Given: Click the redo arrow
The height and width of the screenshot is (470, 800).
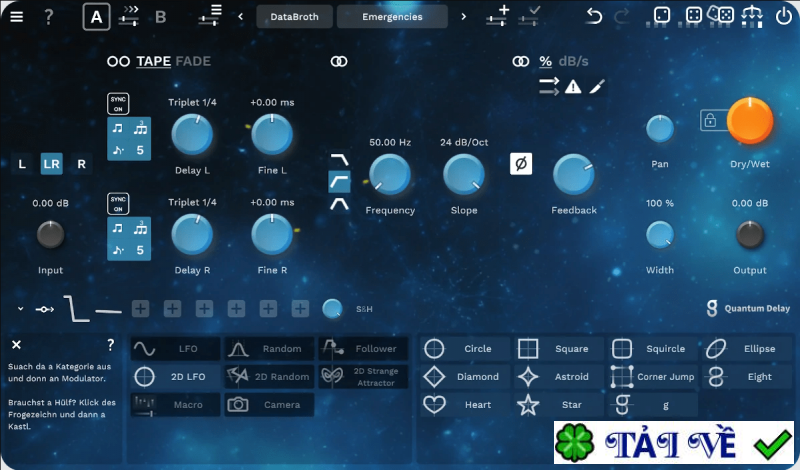Looking at the screenshot, I should coord(621,16).
